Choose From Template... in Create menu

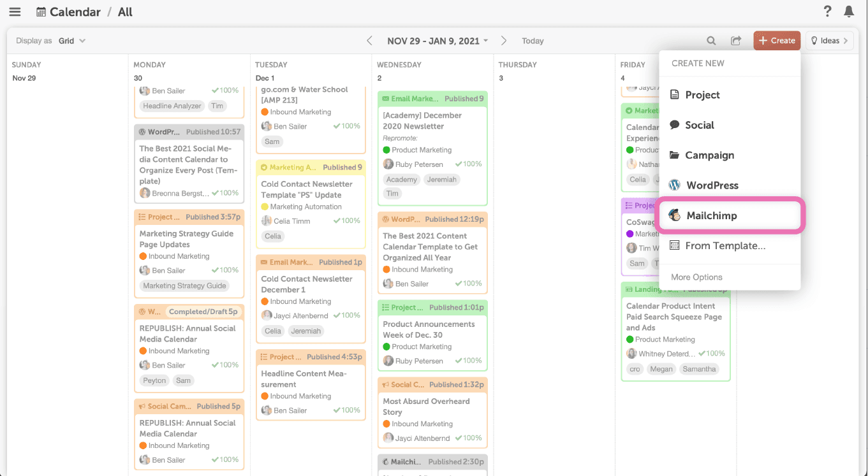click(730, 245)
